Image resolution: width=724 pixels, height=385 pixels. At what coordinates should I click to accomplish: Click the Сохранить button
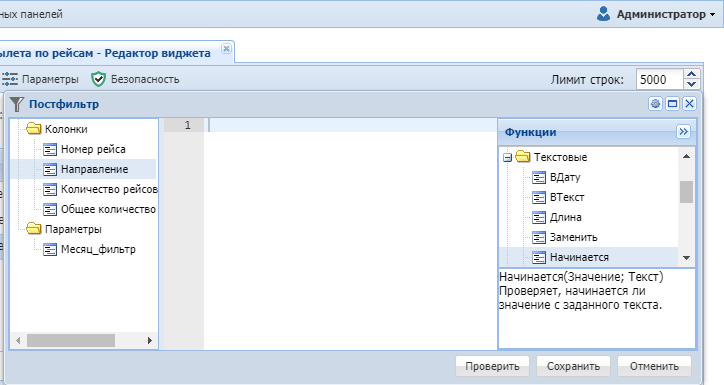[573, 366]
